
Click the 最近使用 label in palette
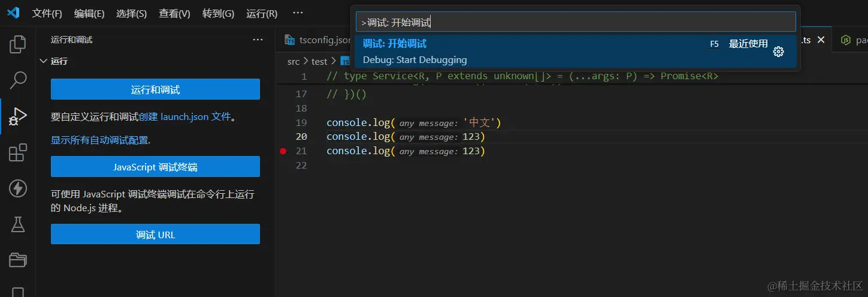tap(748, 44)
